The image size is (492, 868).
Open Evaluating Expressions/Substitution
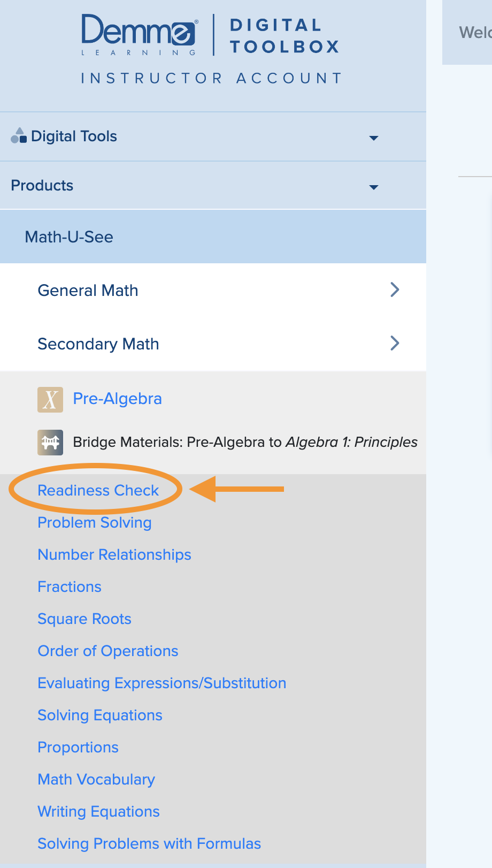pyautogui.click(x=162, y=683)
